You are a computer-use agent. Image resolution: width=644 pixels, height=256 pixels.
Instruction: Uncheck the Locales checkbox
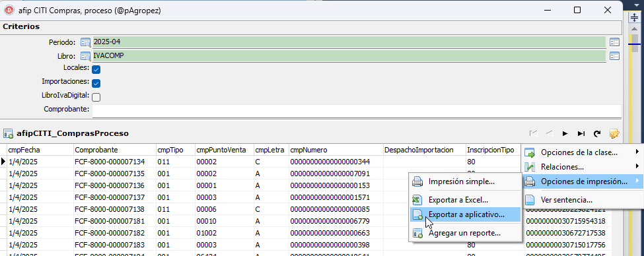pyautogui.click(x=96, y=69)
